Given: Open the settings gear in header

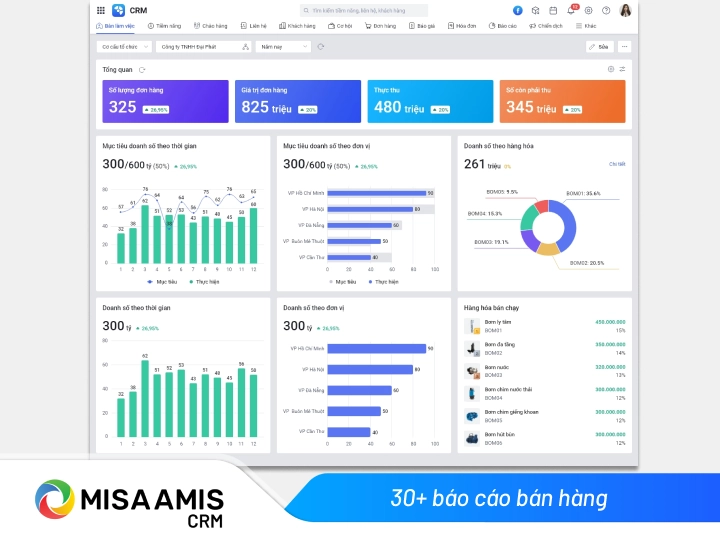Looking at the screenshot, I should coord(589,10).
